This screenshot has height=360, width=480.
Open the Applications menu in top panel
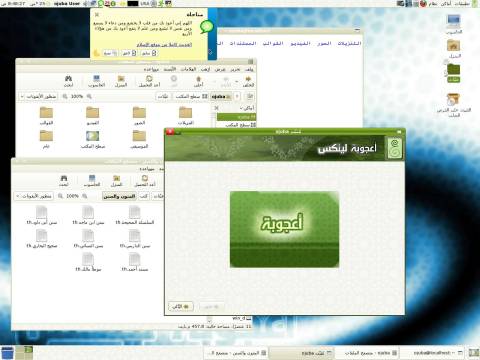462,3
